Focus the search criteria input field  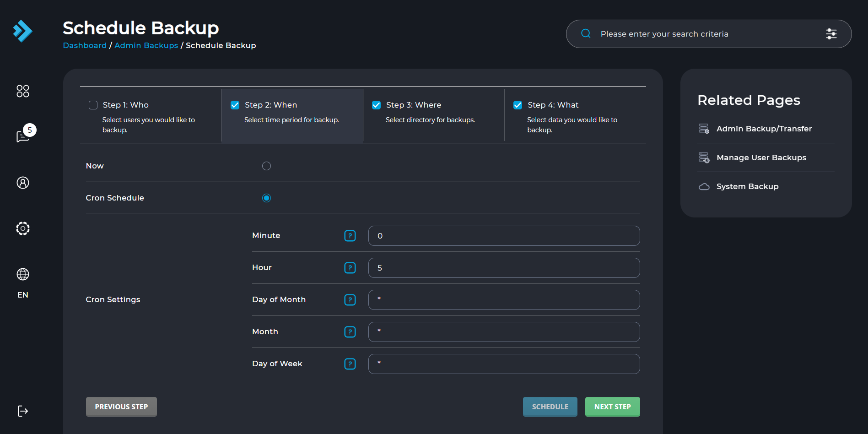[x=709, y=34]
